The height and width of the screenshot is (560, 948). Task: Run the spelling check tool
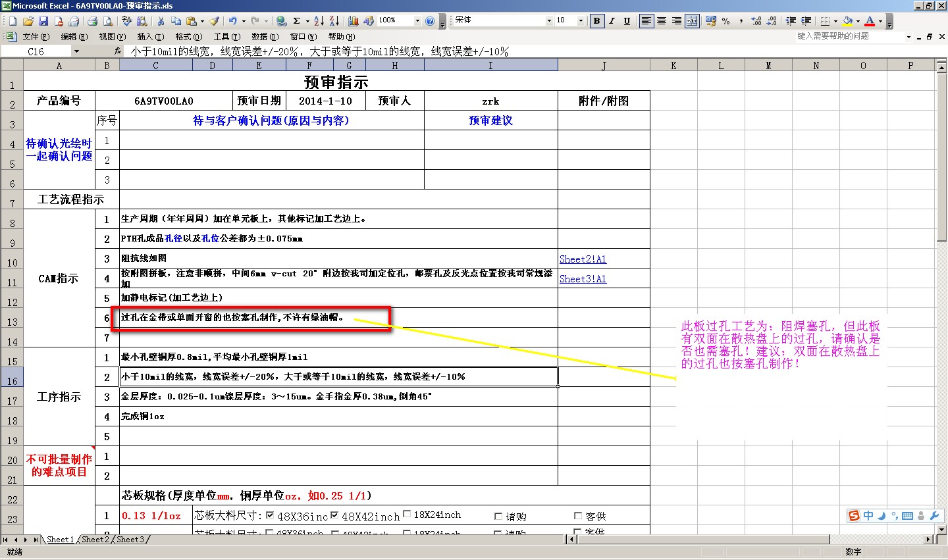click(x=126, y=21)
